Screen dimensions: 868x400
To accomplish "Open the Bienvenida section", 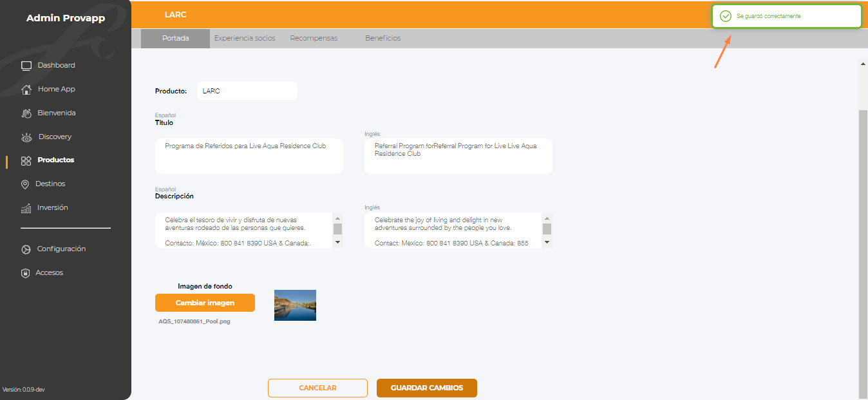I will (57, 113).
